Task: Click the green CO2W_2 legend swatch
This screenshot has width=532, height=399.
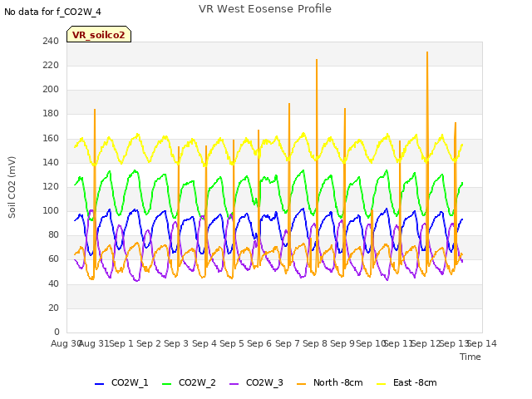Action: tap(166, 384)
